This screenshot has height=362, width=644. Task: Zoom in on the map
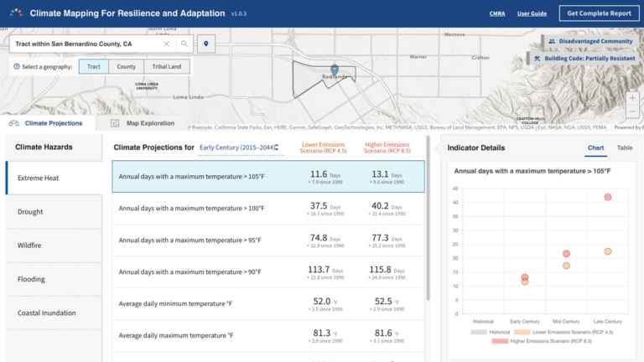click(x=632, y=97)
